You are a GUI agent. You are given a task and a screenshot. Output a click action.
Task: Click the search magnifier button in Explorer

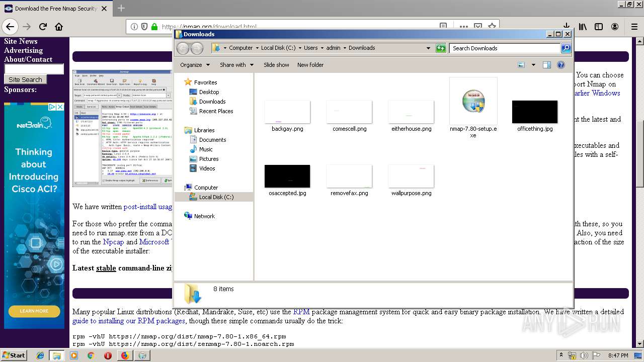566,48
